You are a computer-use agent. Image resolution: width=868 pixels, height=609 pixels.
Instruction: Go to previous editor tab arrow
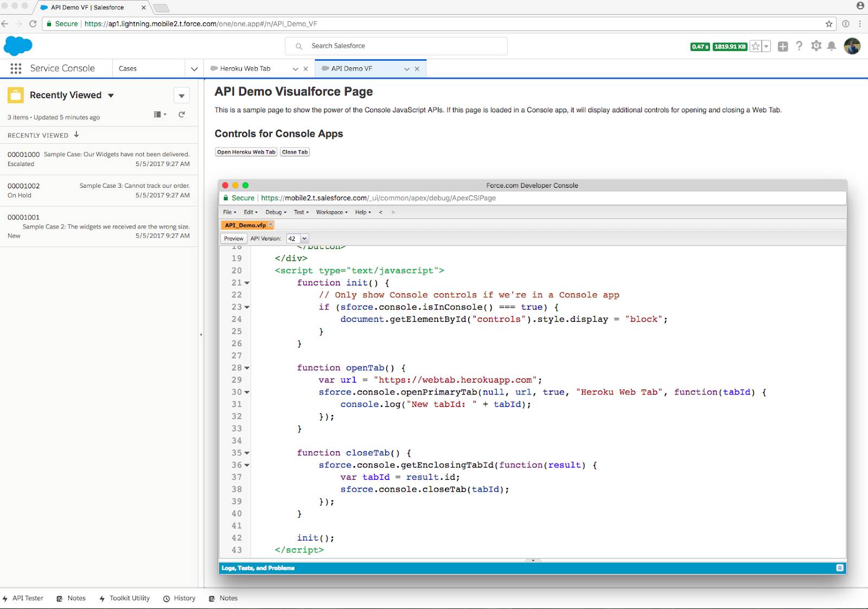pyautogui.click(x=381, y=212)
